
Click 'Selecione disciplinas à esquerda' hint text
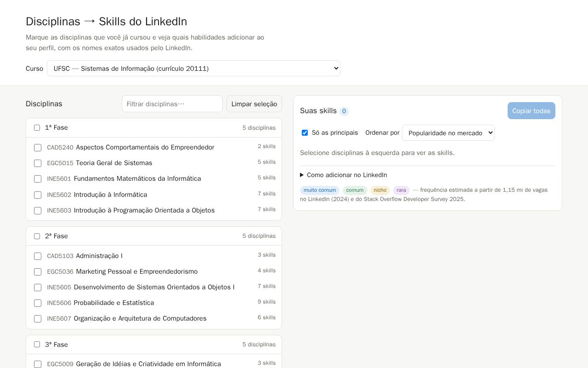(x=377, y=153)
